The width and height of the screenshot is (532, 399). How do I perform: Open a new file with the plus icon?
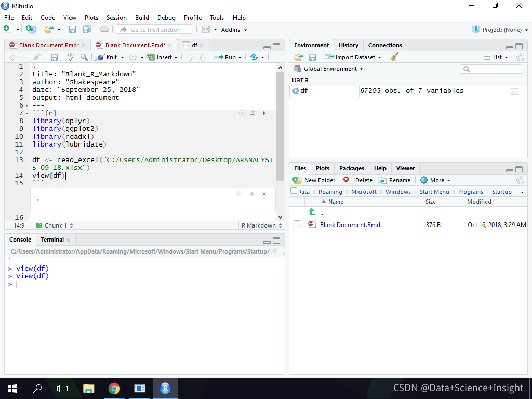(x=6, y=30)
